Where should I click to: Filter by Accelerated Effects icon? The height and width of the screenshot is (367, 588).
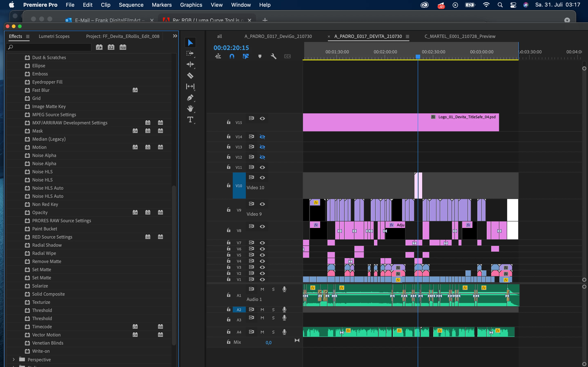pyautogui.click(x=99, y=47)
